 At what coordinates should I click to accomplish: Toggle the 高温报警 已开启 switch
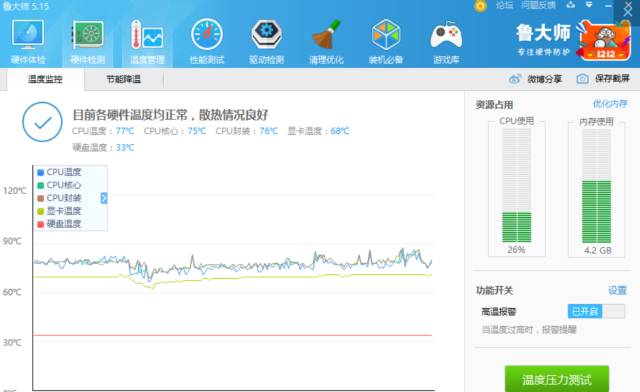596,312
